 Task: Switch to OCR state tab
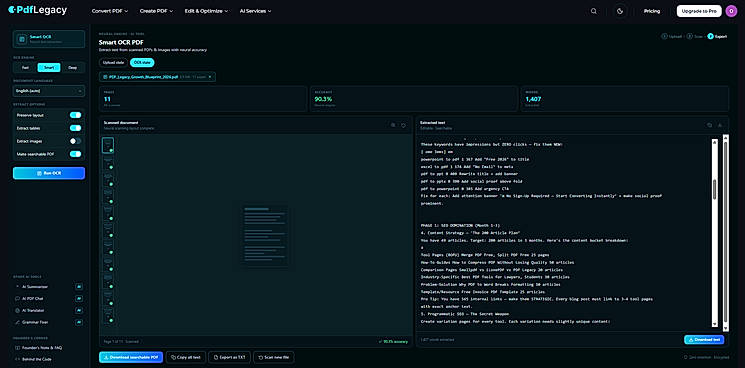point(142,63)
